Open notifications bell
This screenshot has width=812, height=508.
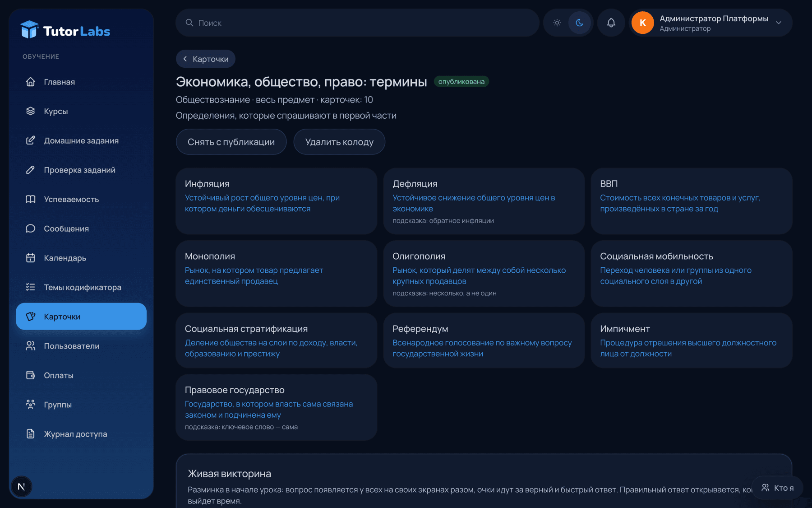coord(611,23)
